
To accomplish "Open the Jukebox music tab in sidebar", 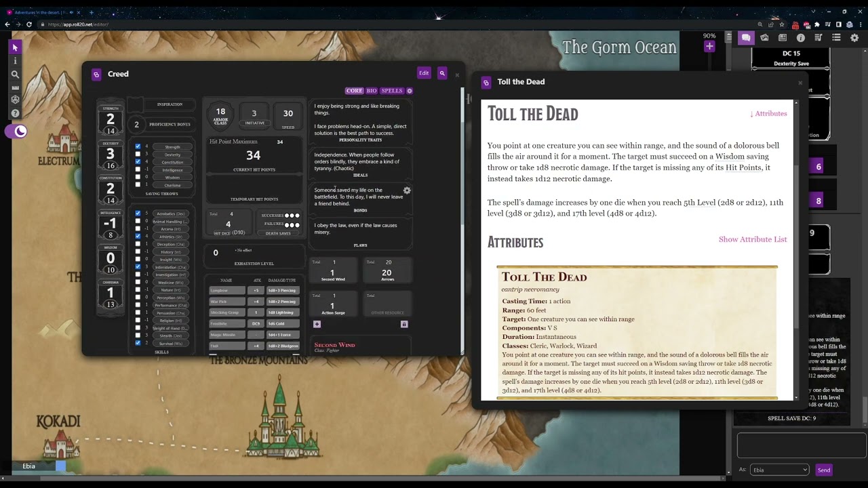I will click(818, 38).
